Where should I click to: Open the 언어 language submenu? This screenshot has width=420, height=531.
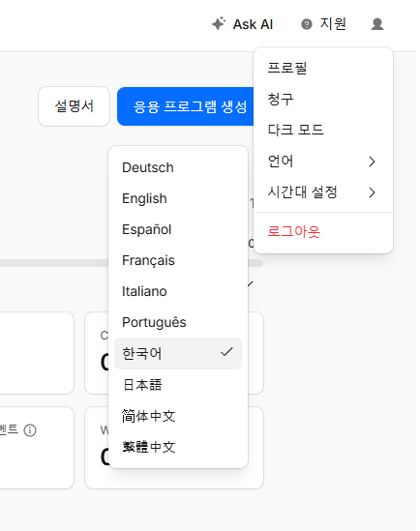tap(323, 162)
